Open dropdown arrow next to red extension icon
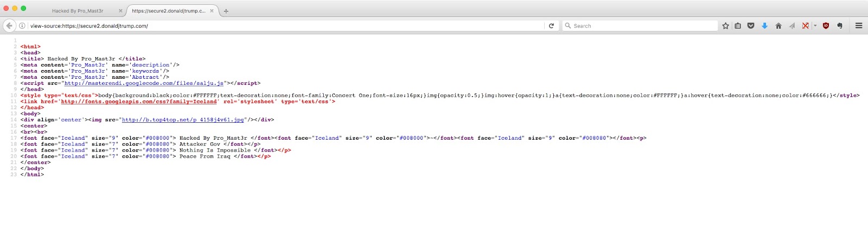 point(815,26)
